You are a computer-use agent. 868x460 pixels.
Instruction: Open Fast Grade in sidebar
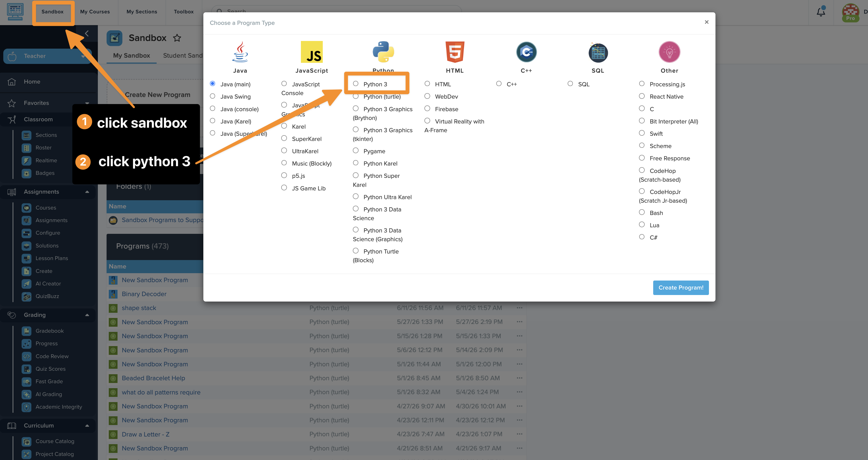click(x=49, y=382)
